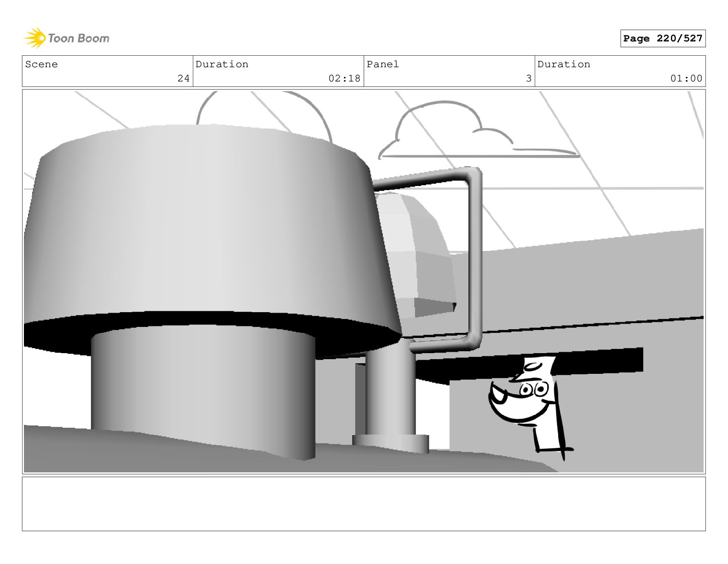Click the Toon Boom logo
728x564 pixels.
(x=67, y=38)
